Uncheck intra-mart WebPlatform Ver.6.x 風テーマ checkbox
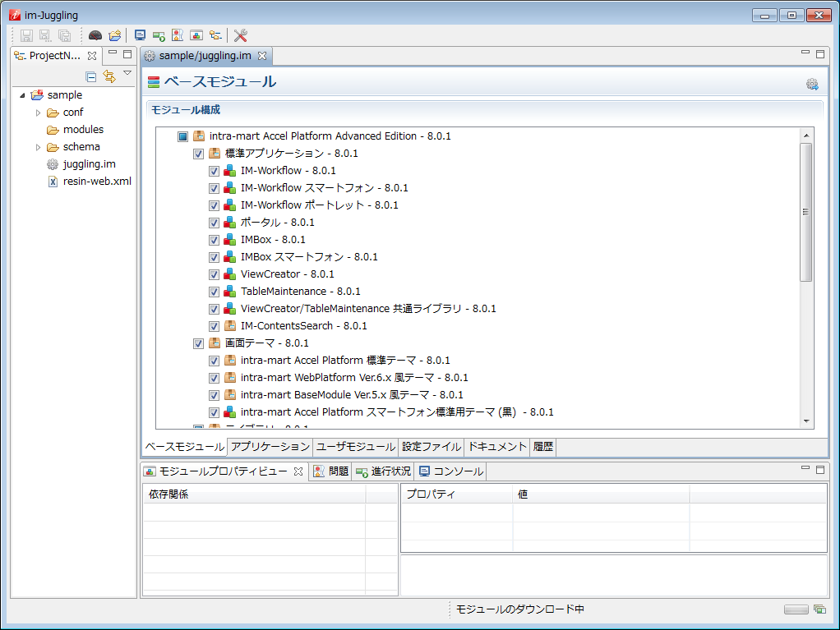This screenshot has height=630, width=840. (214, 378)
